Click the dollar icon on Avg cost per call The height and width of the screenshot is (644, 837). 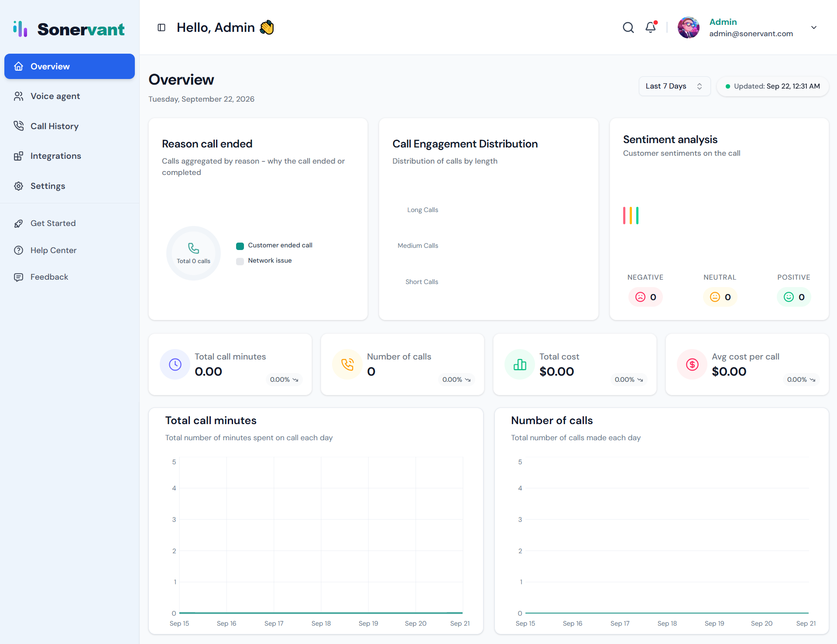pyautogui.click(x=692, y=364)
